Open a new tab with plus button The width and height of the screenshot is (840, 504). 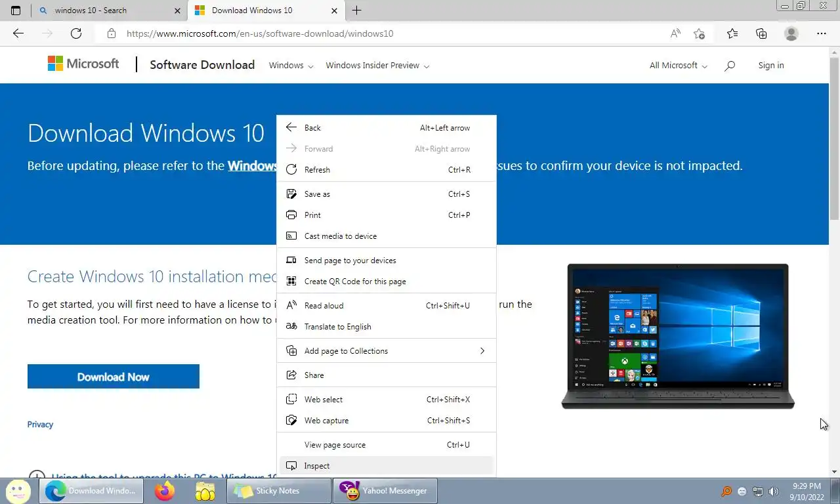click(x=357, y=10)
